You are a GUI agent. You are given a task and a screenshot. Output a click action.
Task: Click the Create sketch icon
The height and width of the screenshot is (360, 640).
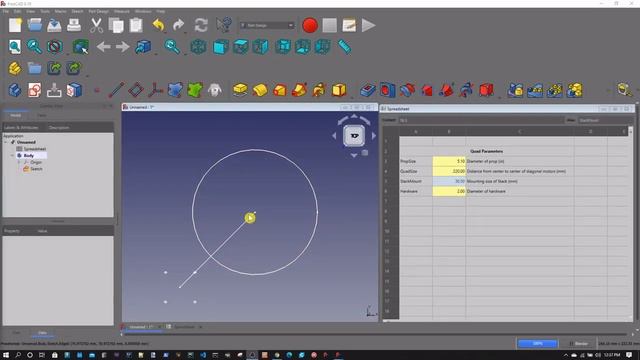(x=35, y=90)
